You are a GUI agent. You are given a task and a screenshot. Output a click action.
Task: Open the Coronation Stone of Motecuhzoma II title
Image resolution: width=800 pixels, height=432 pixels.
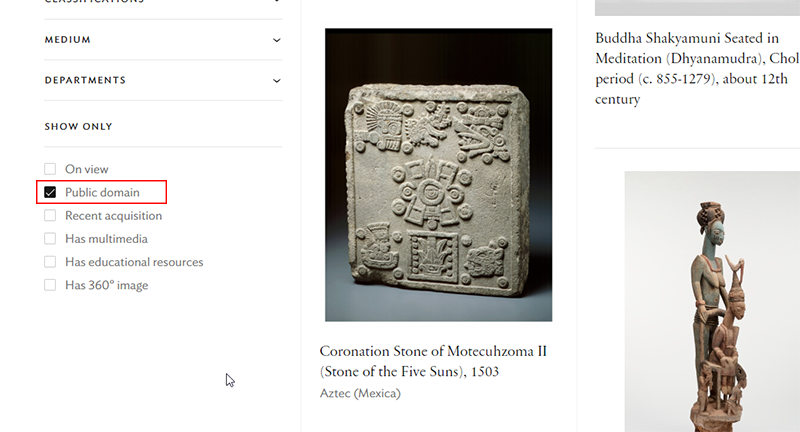[433, 361]
